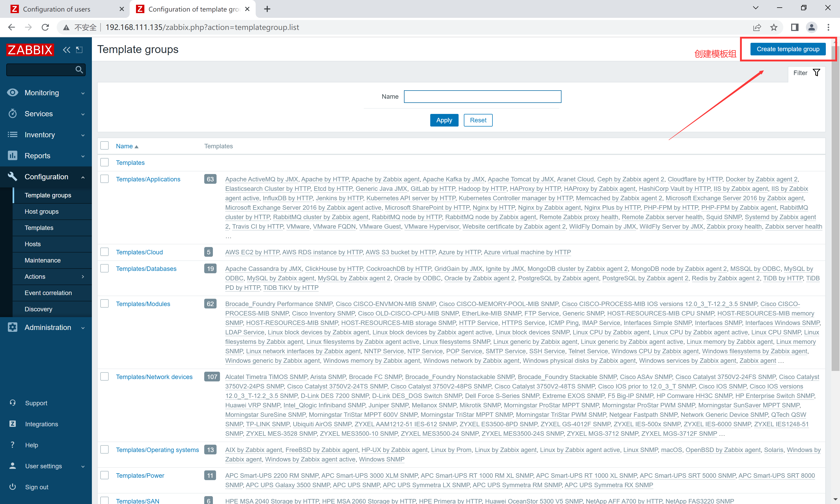The width and height of the screenshot is (840, 504).
Task: Collapse the sidebar with double-chevron icon
Action: pos(67,50)
